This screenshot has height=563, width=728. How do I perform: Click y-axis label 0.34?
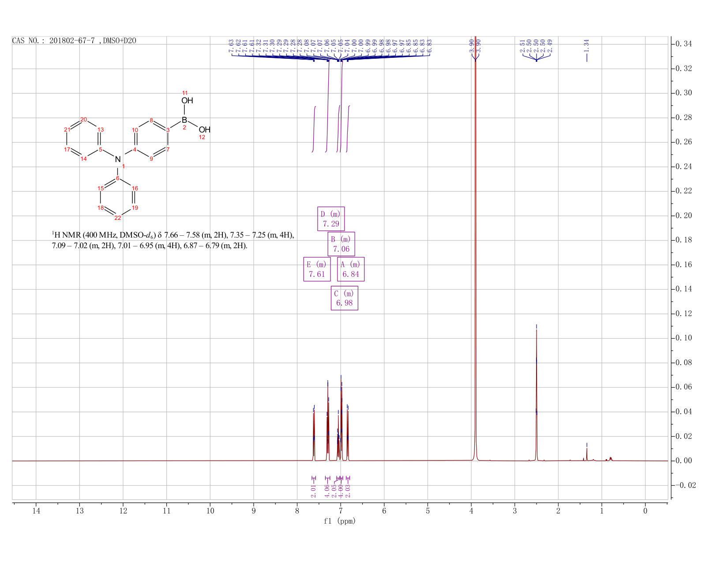pyautogui.click(x=684, y=44)
